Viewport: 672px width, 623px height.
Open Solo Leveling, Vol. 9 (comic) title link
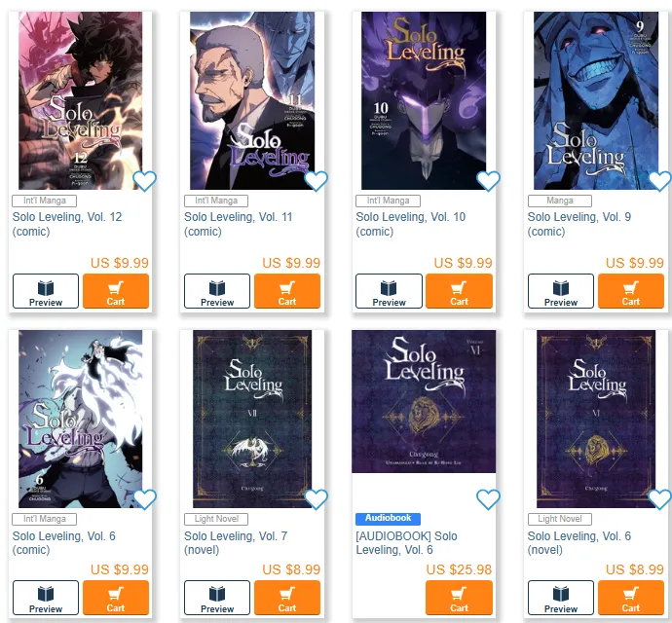(x=579, y=224)
